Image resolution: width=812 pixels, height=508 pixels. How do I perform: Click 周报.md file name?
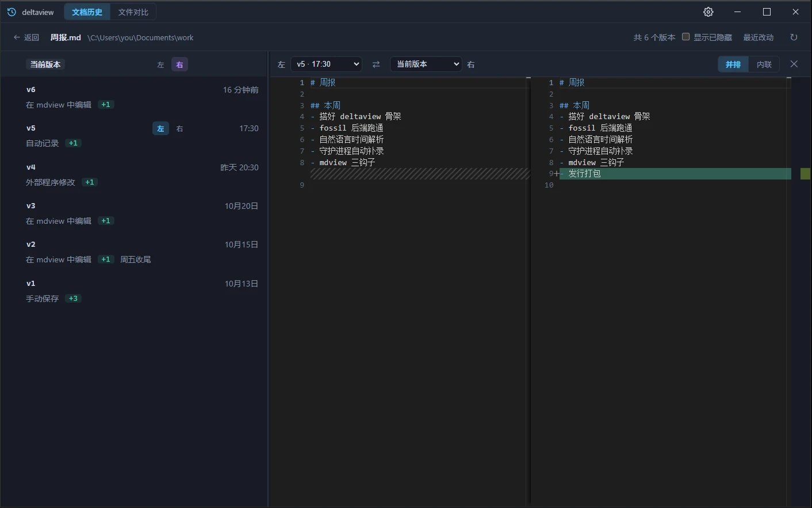[x=66, y=37]
